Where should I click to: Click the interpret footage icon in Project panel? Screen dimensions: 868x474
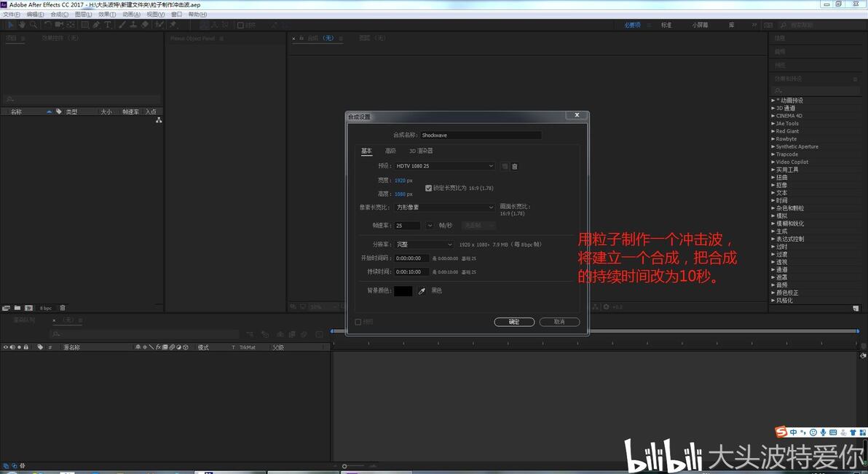pos(6,308)
